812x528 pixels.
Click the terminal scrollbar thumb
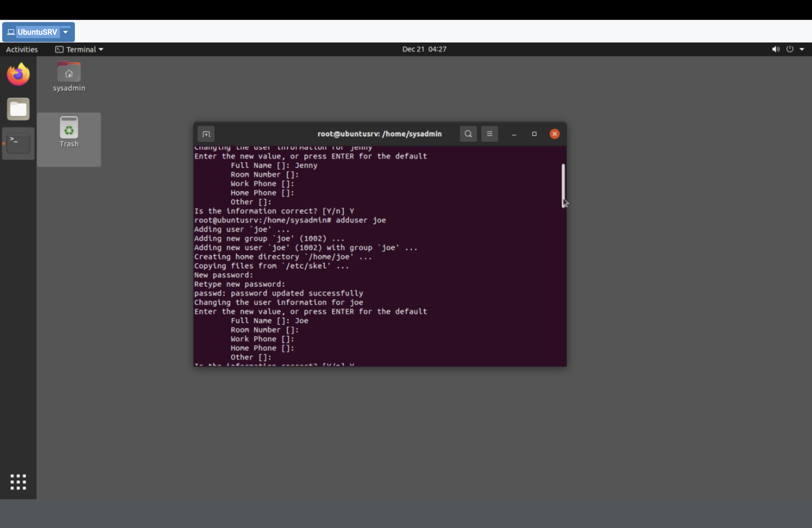pos(563,184)
